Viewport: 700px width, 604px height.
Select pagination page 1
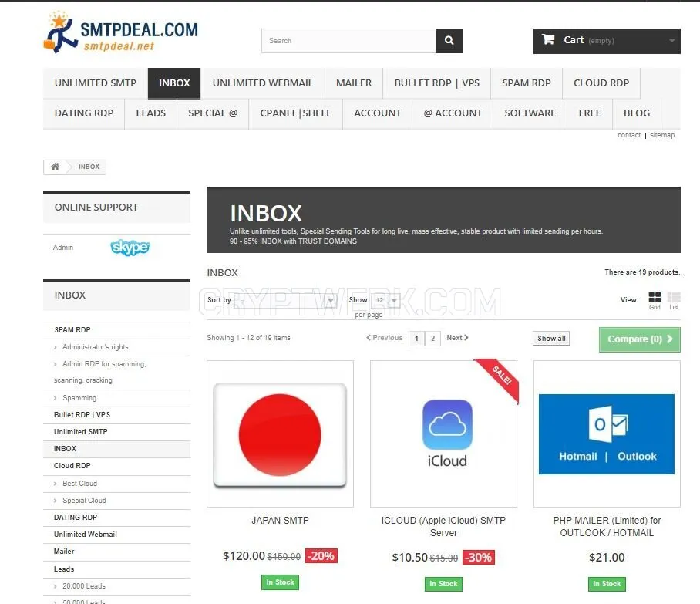pyautogui.click(x=416, y=338)
